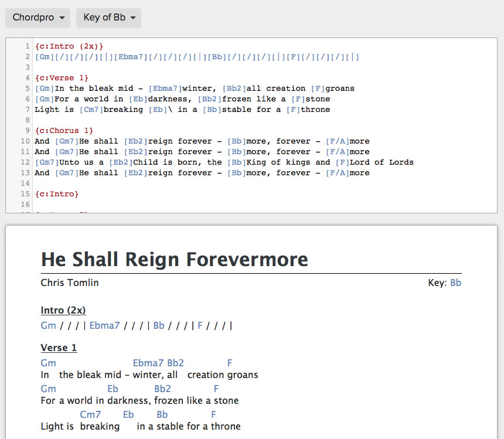Place cursor on the {c:Intro (2x)} directive in editor
This screenshot has height=439, width=504.
69,46
